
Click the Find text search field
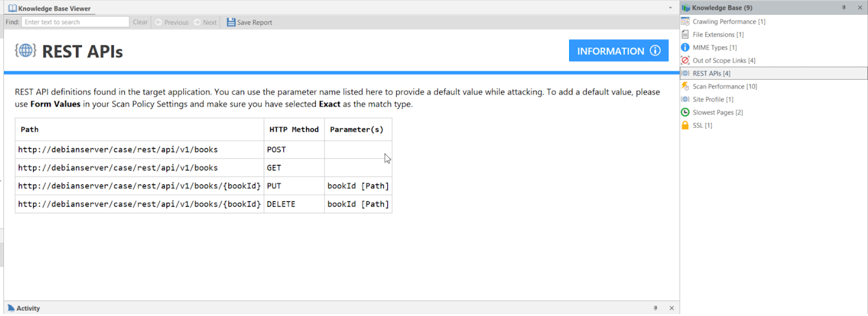(x=75, y=22)
